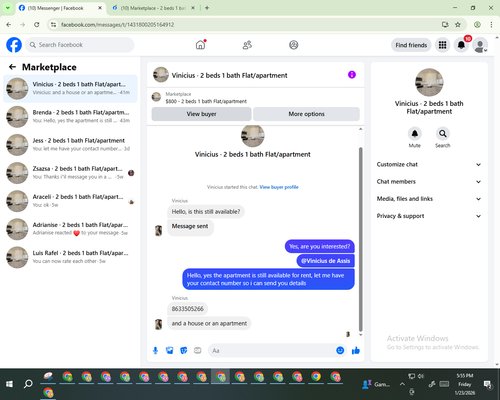Click the "Hello, is this still available?" message
The width and height of the screenshot is (500, 400).
206,212
